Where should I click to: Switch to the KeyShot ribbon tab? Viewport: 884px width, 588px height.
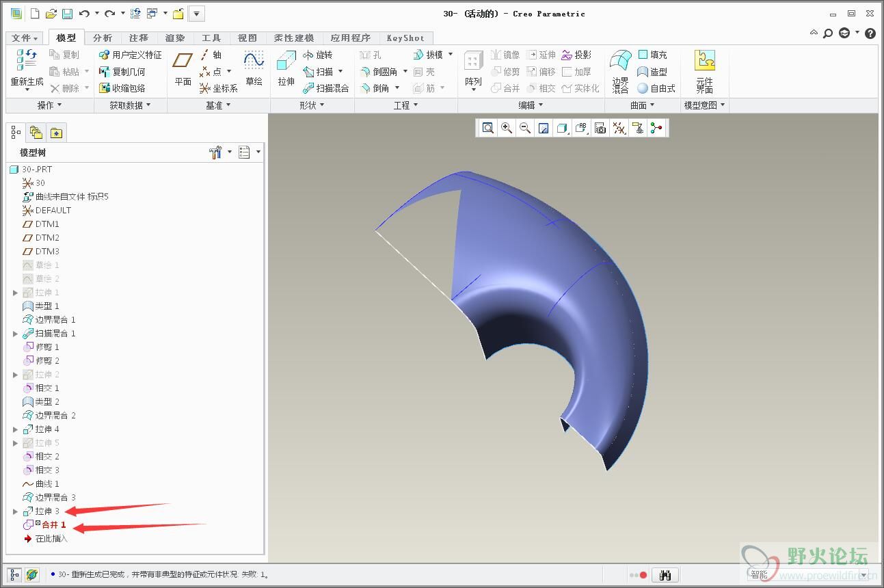405,38
